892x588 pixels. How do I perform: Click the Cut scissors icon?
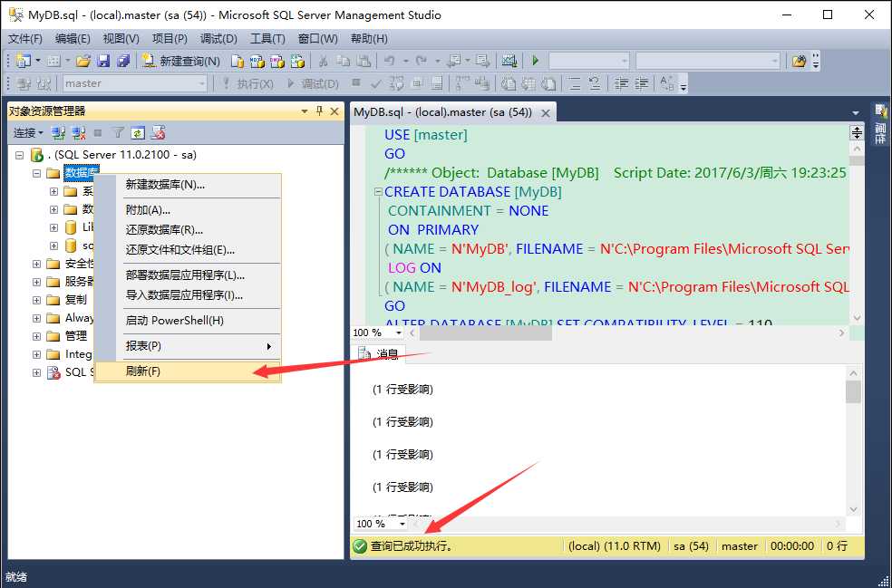[x=323, y=61]
